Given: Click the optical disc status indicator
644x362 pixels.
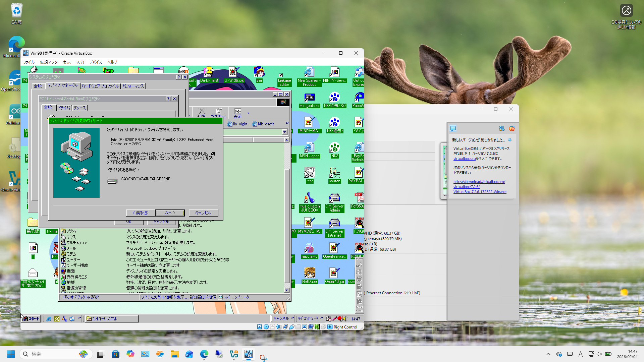Looking at the screenshot, I should point(266,327).
